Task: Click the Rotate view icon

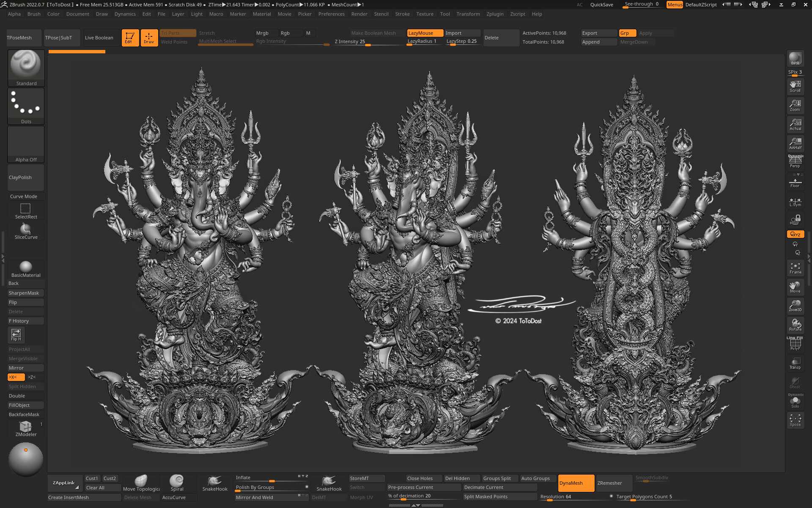Action: [x=795, y=325]
